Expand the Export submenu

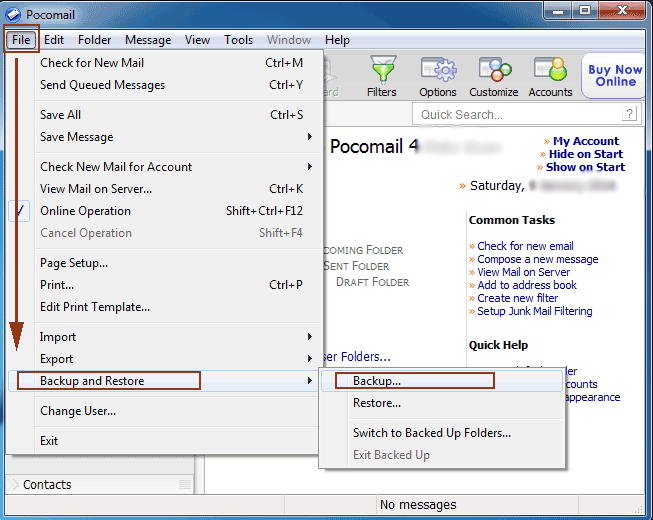tap(309, 358)
